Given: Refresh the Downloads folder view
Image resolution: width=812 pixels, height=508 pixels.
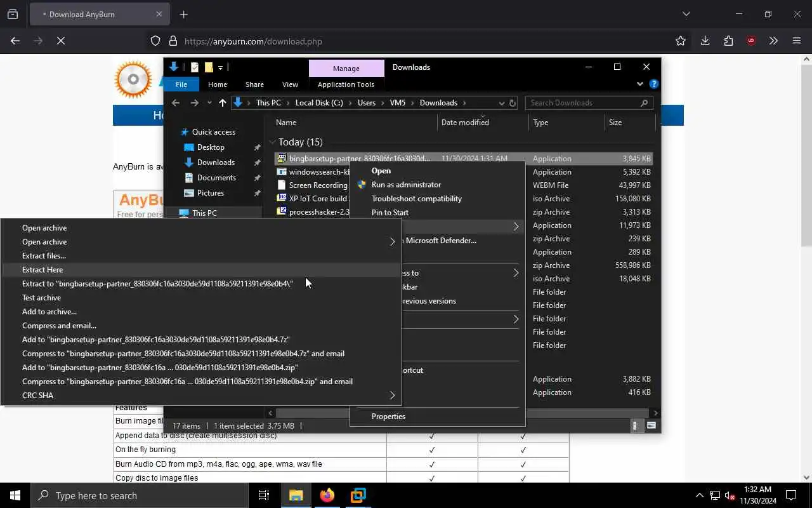Looking at the screenshot, I should pyautogui.click(x=513, y=103).
